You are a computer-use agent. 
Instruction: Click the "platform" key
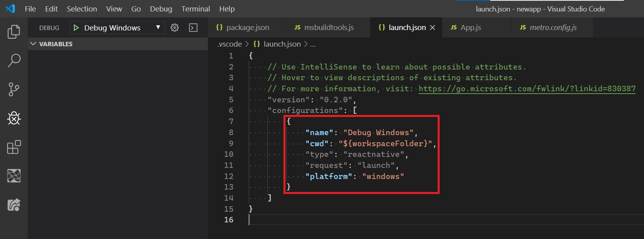pyautogui.click(x=329, y=176)
